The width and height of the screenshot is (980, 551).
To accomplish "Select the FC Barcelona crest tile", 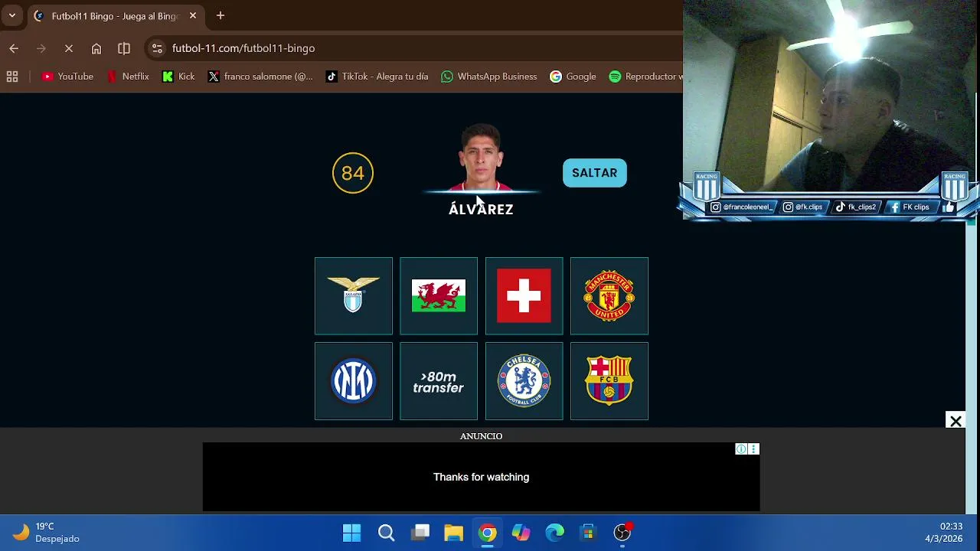I will pos(609,381).
